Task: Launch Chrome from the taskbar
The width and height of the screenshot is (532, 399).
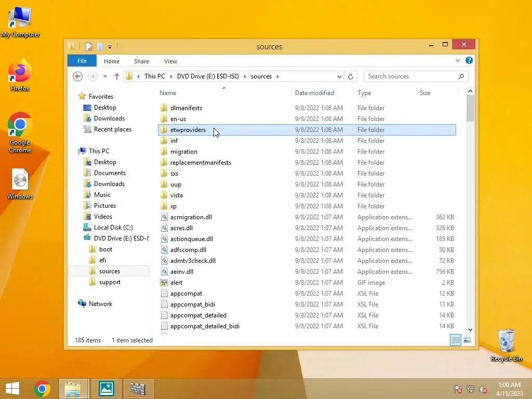Action: coord(42,389)
